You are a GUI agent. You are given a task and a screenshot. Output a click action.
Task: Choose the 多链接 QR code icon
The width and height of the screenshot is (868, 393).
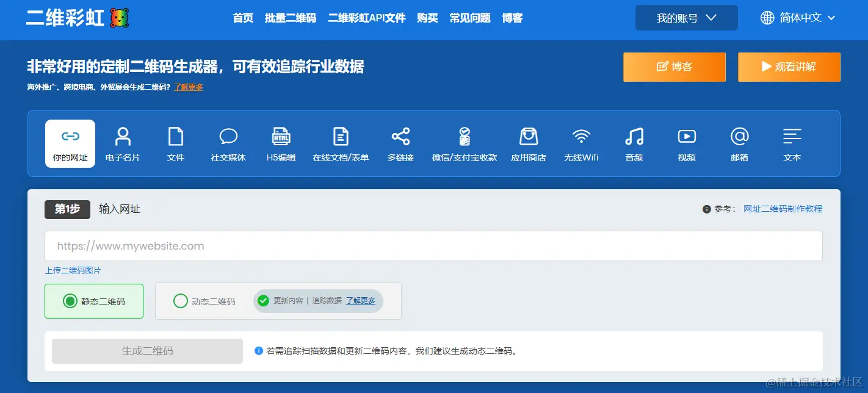[400, 143]
